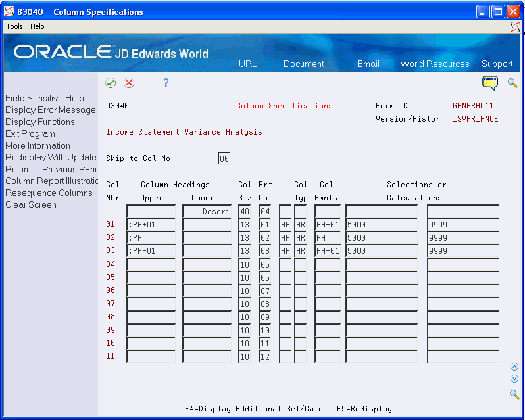Select Display Error Message
Screen dimensions: 525x420
coord(51,110)
